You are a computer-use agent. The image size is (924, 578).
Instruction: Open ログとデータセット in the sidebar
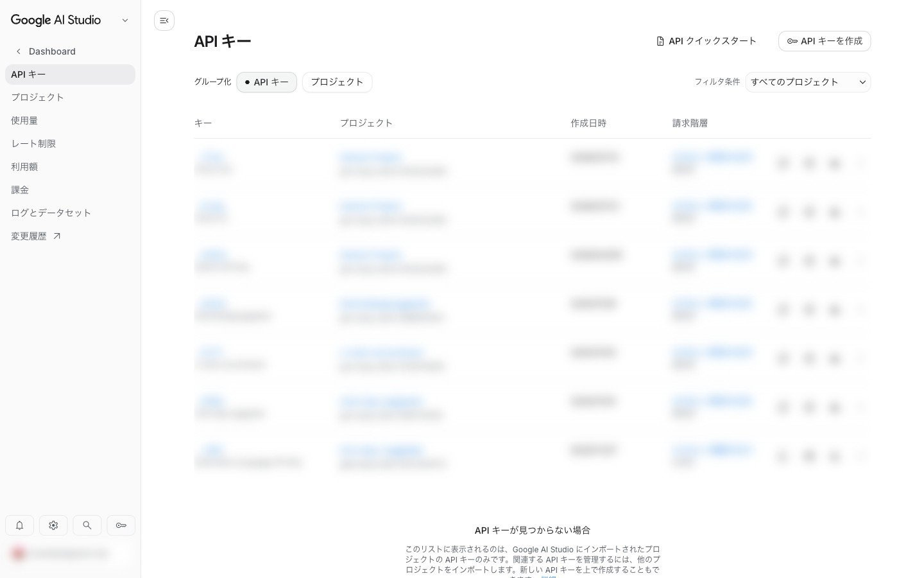[70, 213]
